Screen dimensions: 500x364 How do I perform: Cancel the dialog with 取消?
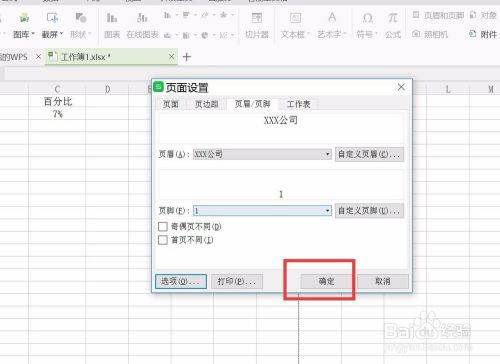click(383, 281)
